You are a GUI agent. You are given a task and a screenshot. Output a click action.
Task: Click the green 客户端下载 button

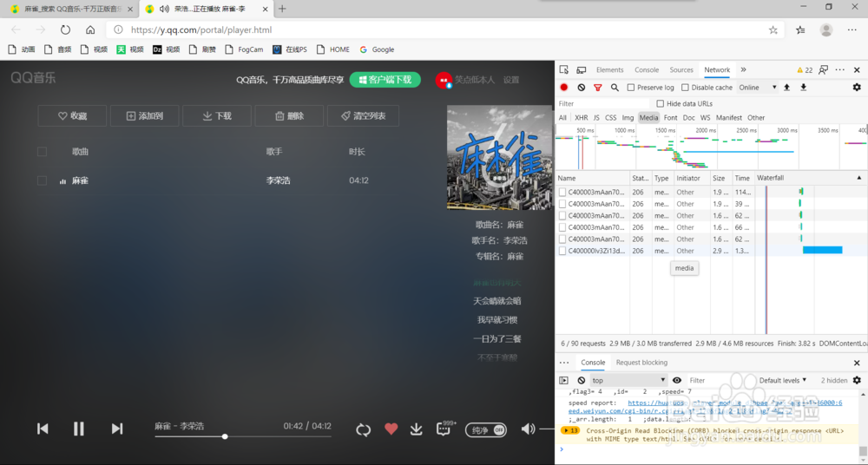pyautogui.click(x=385, y=80)
